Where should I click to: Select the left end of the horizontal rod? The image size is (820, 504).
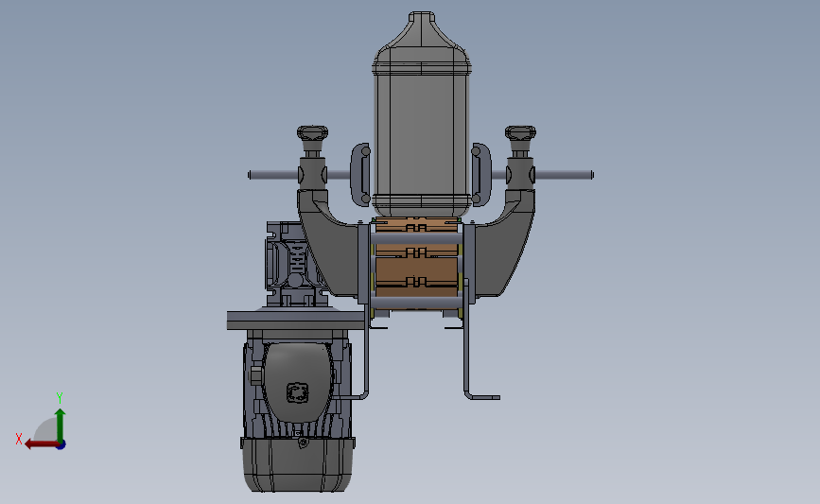273,175
